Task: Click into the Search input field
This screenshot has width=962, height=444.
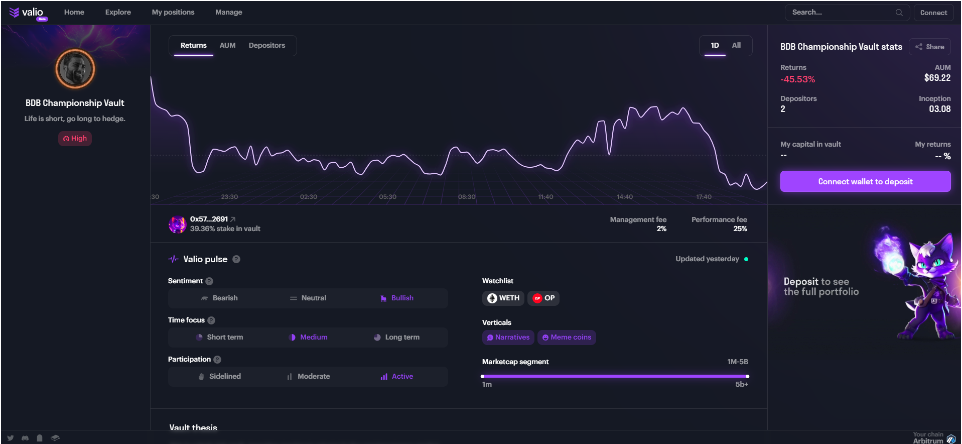Action: click(x=840, y=13)
